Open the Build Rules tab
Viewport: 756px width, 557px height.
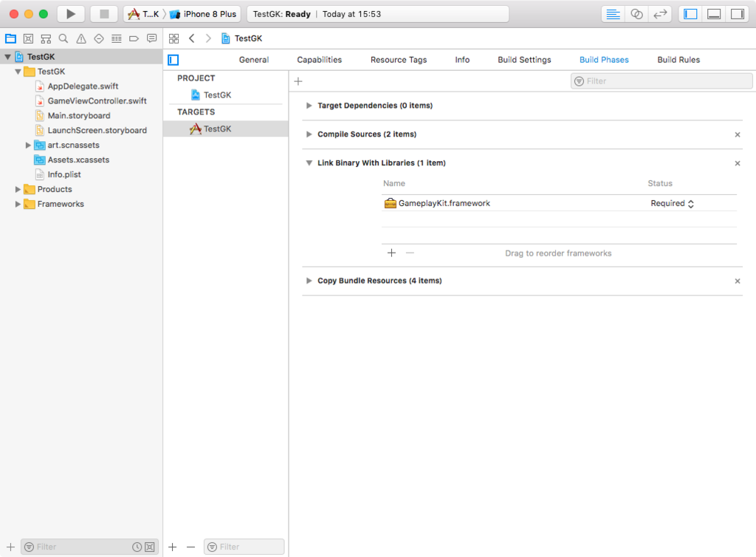tap(678, 60)
